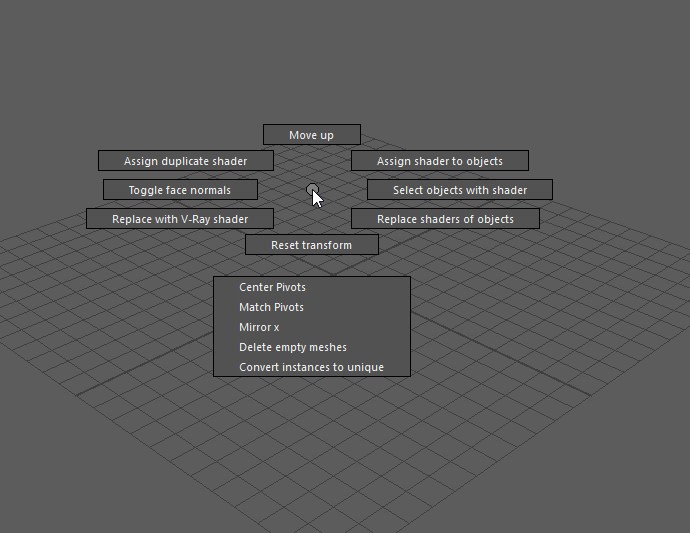
Task: Select Match Pivots entry
Action: [312, 307]
